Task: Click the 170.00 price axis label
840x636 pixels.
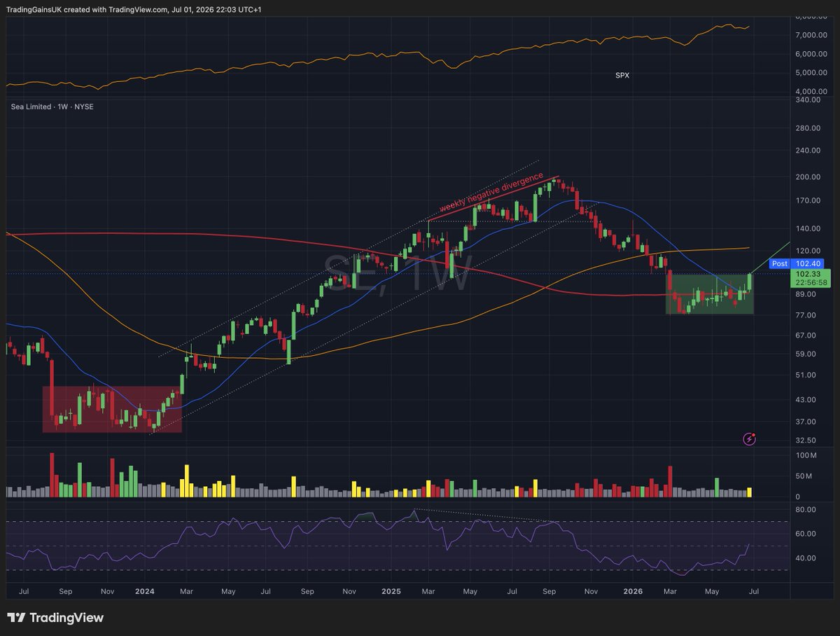Action: (x=808, y=200)
